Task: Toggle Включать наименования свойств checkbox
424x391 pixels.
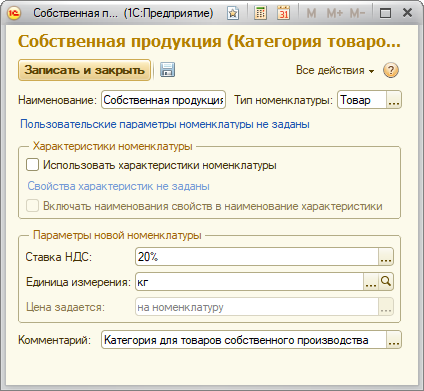Action: (x=32, y=206)
